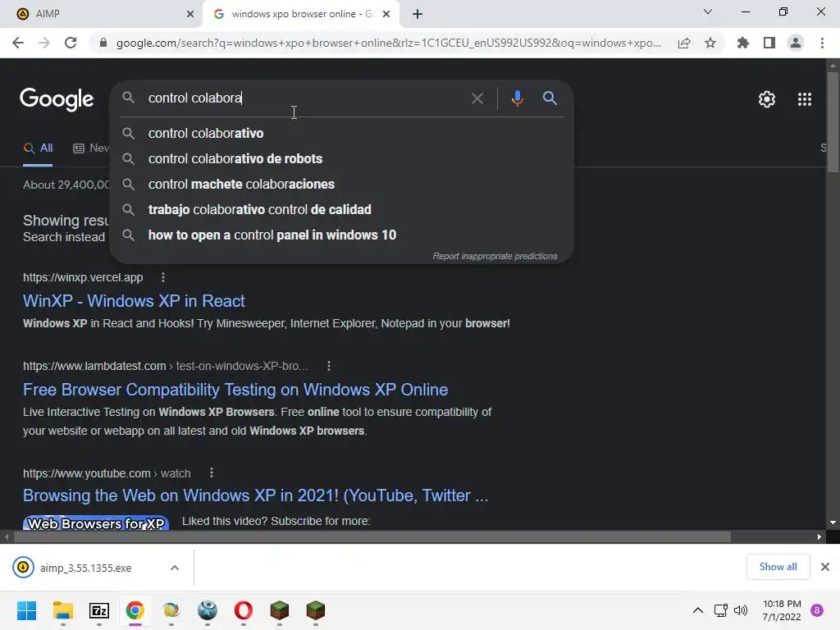View site information padlock icon
This screenshot has height=630, width=840.
[103, 43]
